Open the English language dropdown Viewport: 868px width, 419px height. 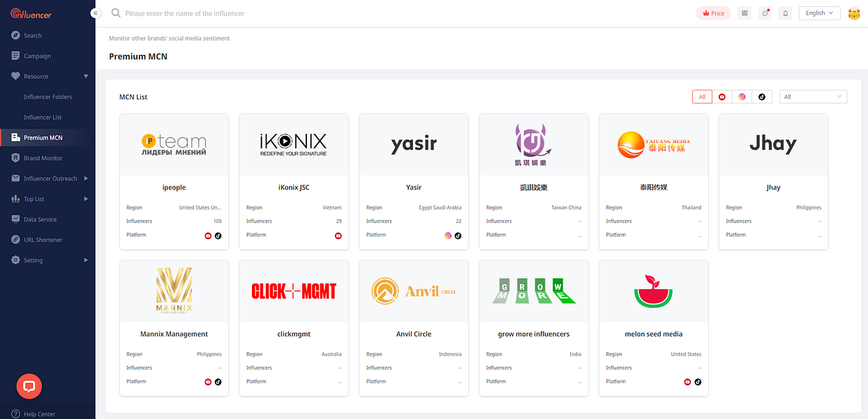(x=819, y=13)
